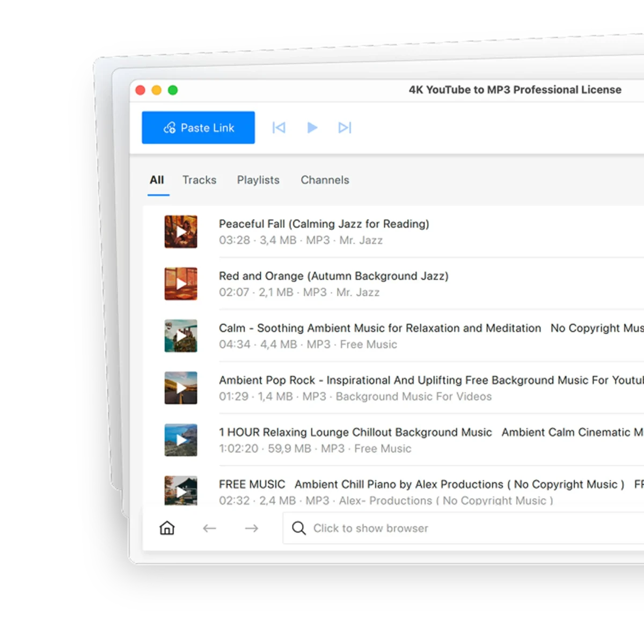The height and width of the screenshot is (644, 644).
Task: Open the Tracks tab
Action: coord(199,180)
